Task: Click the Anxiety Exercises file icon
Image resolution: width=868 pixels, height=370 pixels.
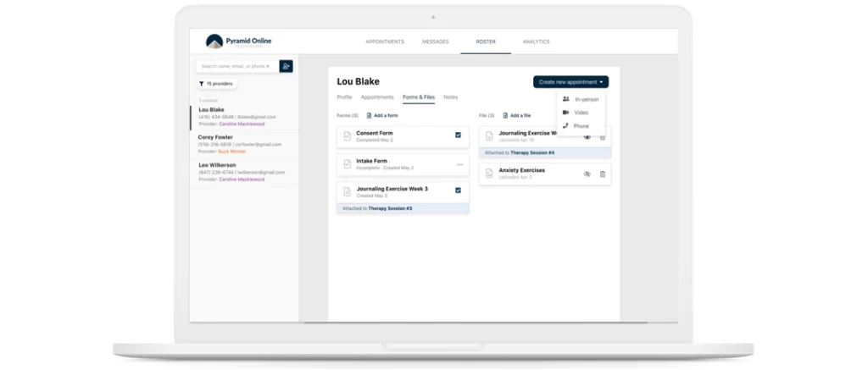Action: tap(489, 174)
